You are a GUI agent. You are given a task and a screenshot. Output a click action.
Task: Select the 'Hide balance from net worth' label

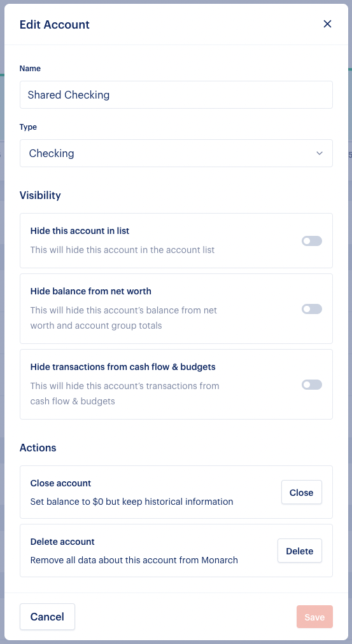coord(91,291)
